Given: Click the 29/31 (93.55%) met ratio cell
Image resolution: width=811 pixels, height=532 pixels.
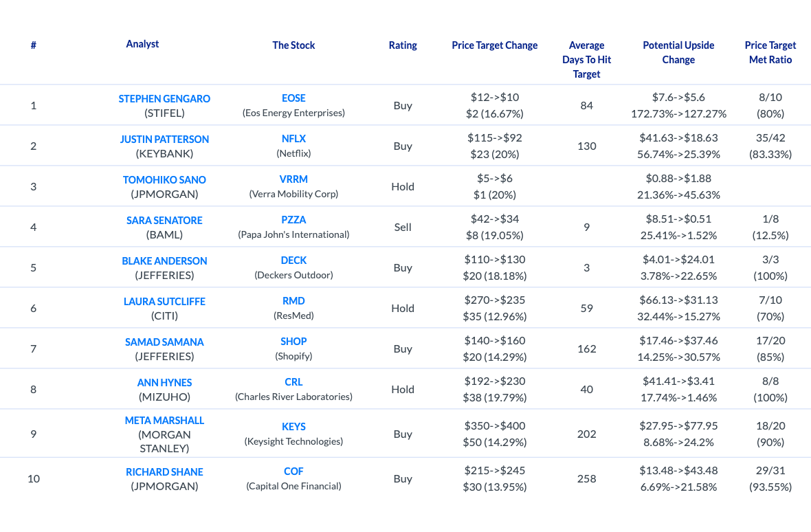Looking at the screenshot, I should click(770, 478).
